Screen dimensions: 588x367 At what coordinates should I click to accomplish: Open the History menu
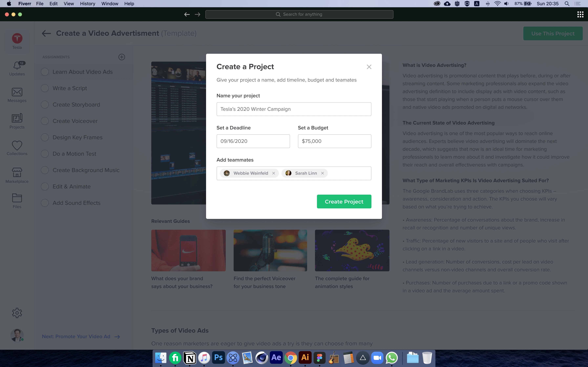pos(87,4)
